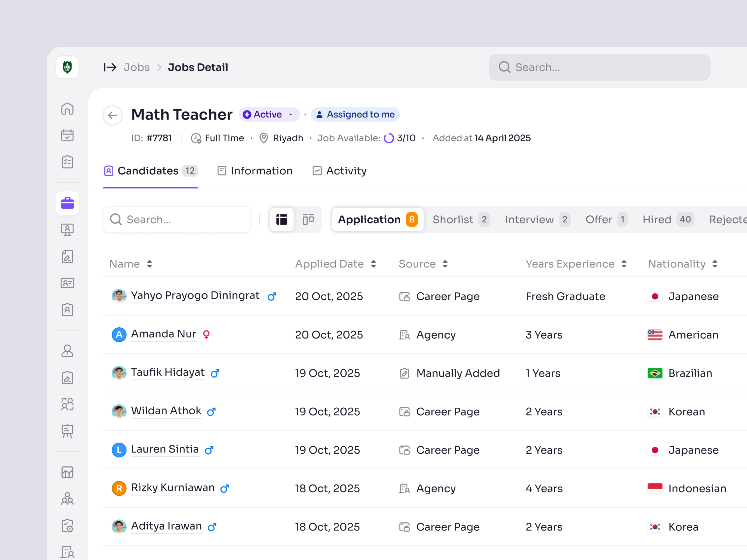747x560 pixels.
Task: Switch to the Information tab
Action: (261, 171)
